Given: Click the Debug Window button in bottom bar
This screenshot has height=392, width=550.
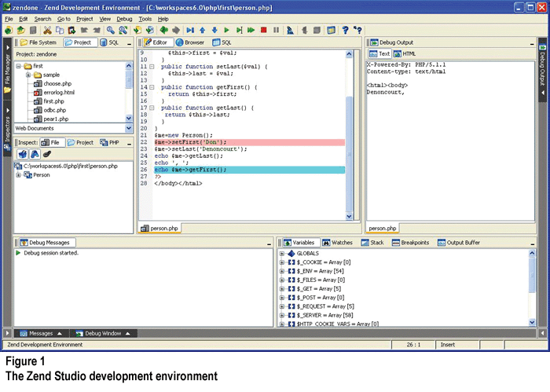Looking at the screenshot, I should tap(103, 333).
